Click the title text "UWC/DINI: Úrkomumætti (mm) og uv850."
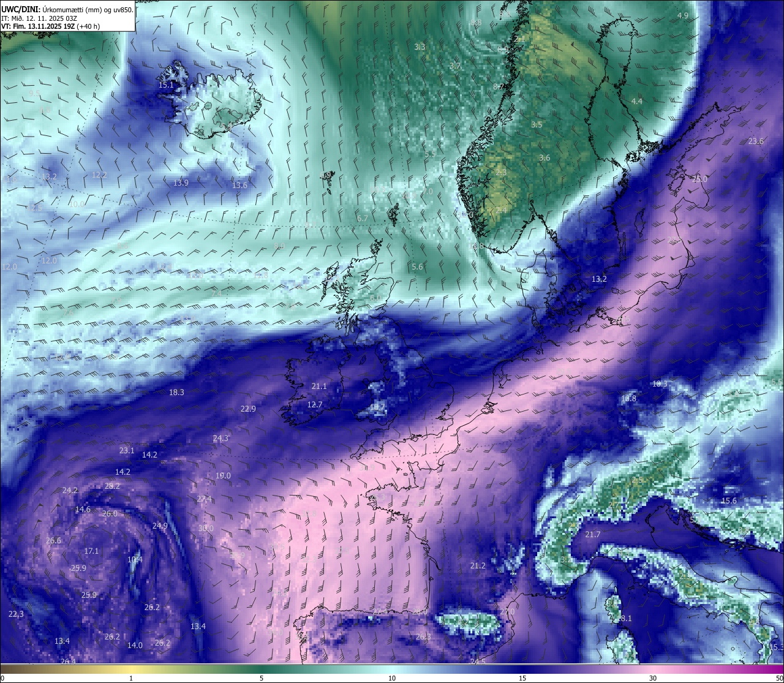784x683 pixels. pyautogui.click(x=67, y=10)
